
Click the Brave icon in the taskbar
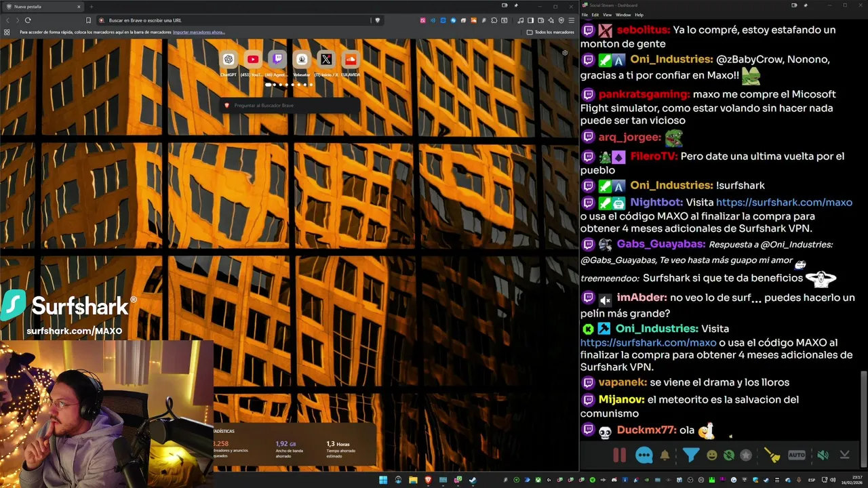pos(428,480)
